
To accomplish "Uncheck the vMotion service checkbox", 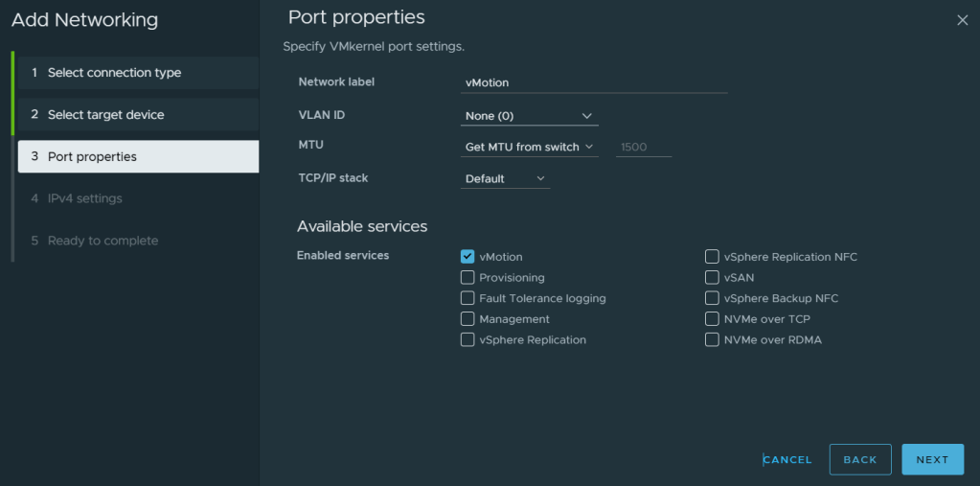I will coord(467,257).
